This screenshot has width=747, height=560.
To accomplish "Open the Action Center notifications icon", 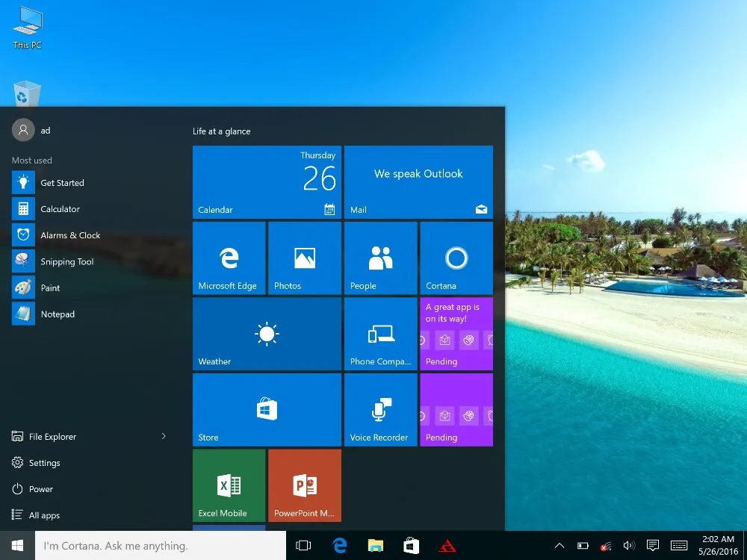I will tap(653, 546).
